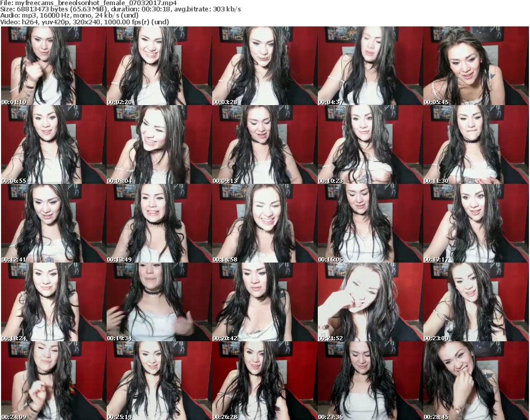Viewport: 530px width, 420px height.
Task: Open the thumbnail stamped 00:01:10
Action: pos(54,66)
